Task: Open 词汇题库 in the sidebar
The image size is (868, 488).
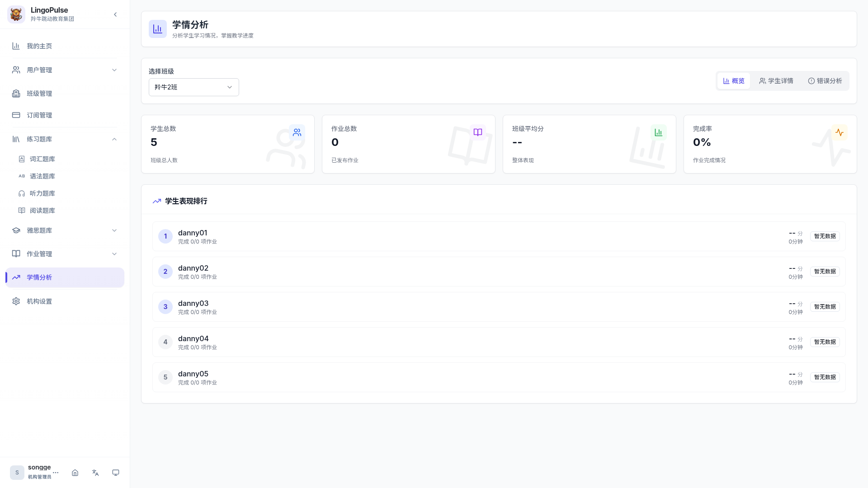Action: coord(42,159)
